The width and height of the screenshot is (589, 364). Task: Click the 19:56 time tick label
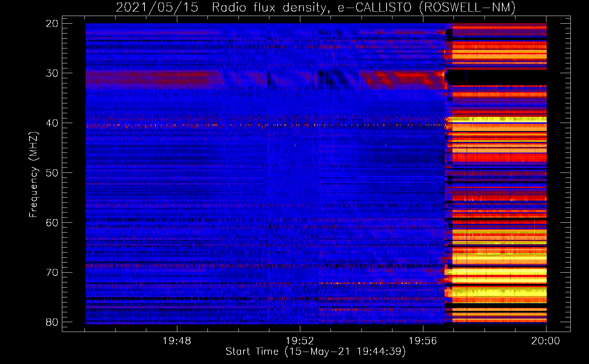[x=423, y=341]
